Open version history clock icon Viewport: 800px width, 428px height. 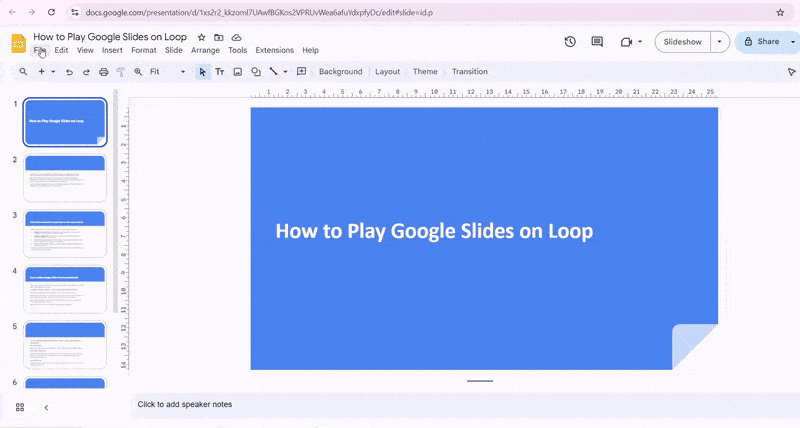coord(570,42)
